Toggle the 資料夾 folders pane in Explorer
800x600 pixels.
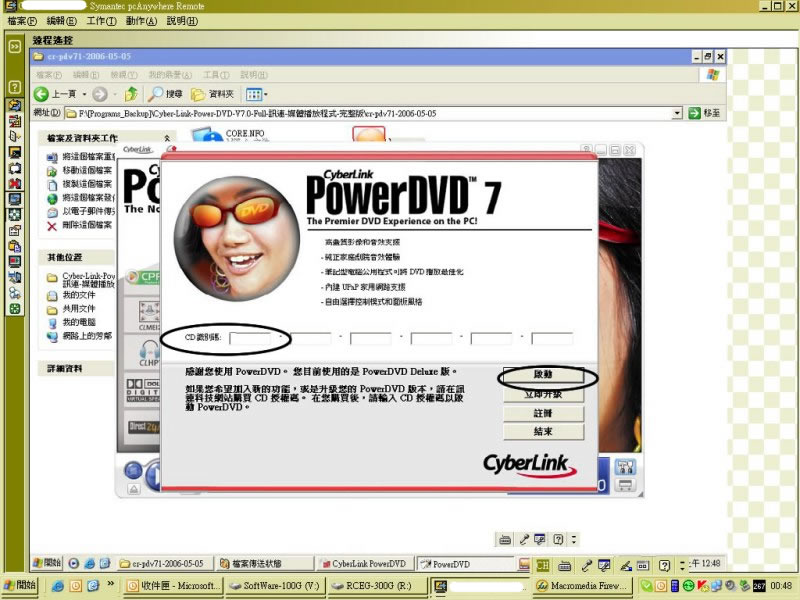tap(212, 94)
